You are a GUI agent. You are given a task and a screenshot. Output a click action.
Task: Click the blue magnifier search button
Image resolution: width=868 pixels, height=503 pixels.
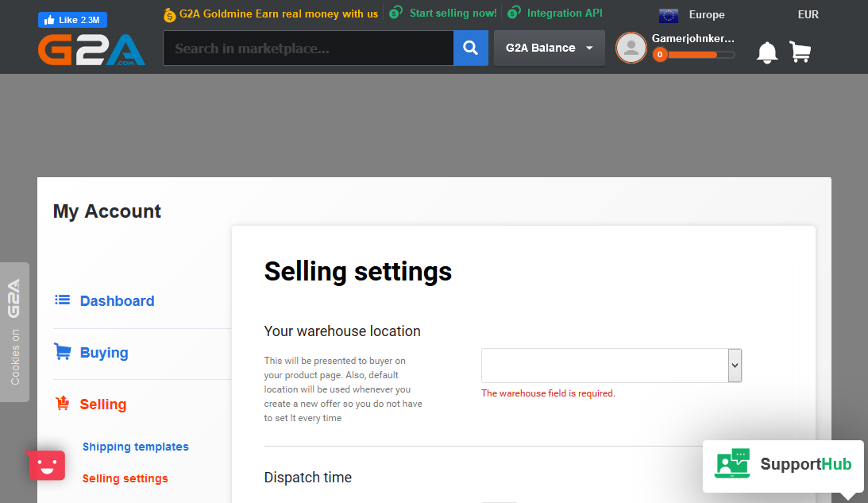click(471, 48)
